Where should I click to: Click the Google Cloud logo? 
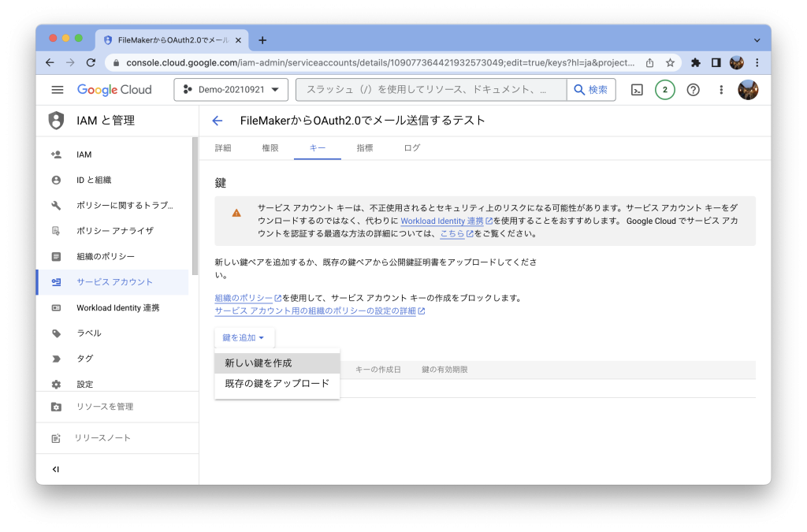tap(114, 90)
